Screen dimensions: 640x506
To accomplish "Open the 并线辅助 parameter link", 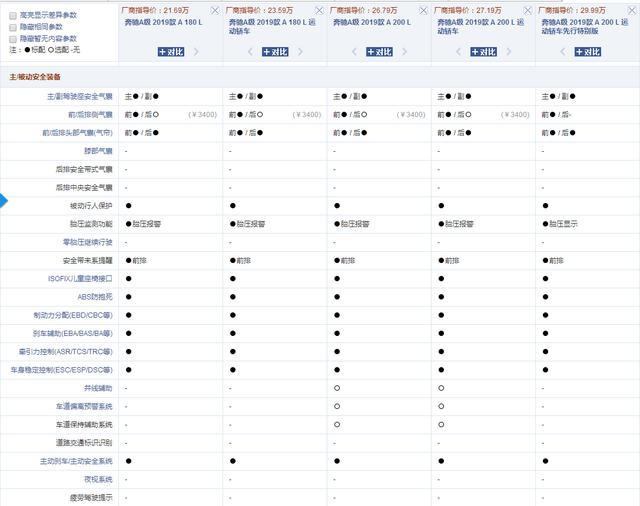I will (x=98, y=388).
